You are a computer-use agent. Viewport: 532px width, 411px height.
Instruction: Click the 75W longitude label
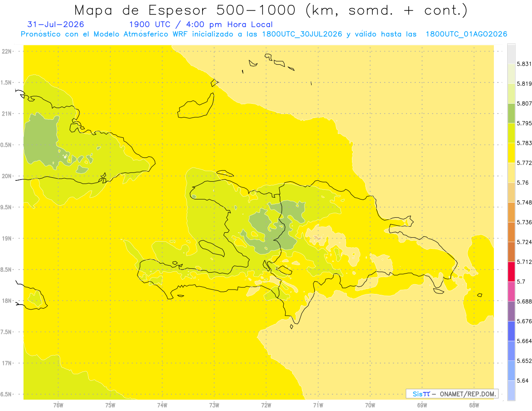[x=110, y=405]
